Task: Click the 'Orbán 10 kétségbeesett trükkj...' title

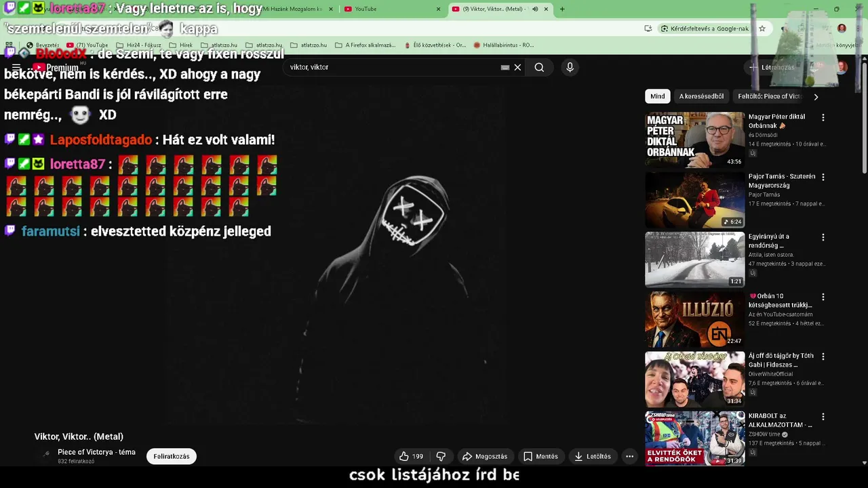Action: [x=780, y=300]
